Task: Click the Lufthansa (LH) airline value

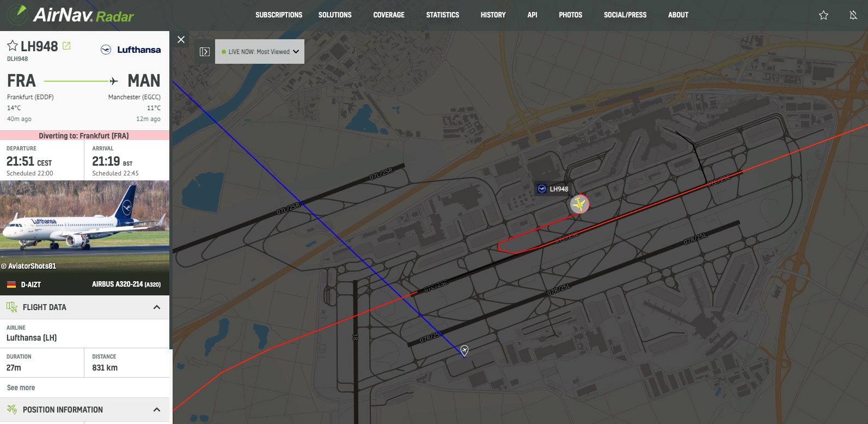Action: (x=32, y=338)
